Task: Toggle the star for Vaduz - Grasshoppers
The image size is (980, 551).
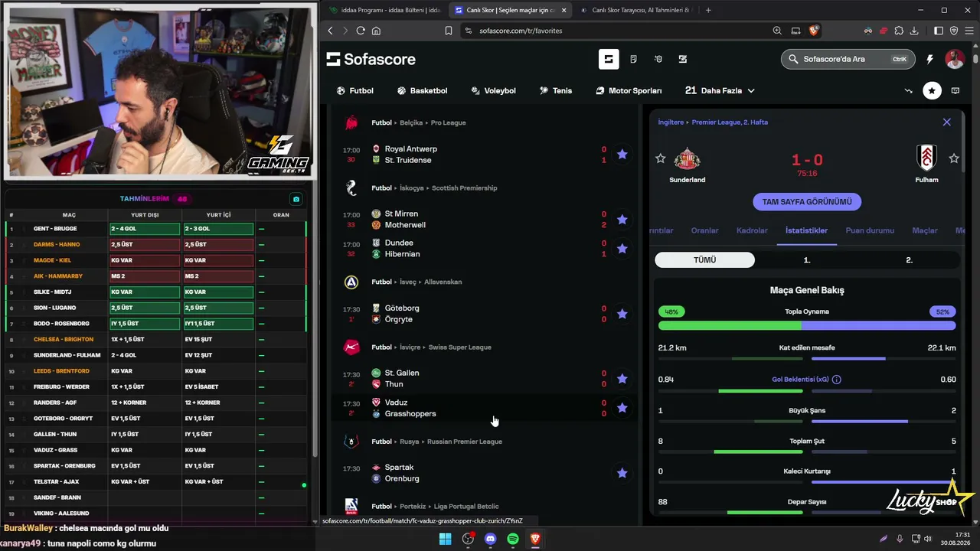Action: coord(622,408)
